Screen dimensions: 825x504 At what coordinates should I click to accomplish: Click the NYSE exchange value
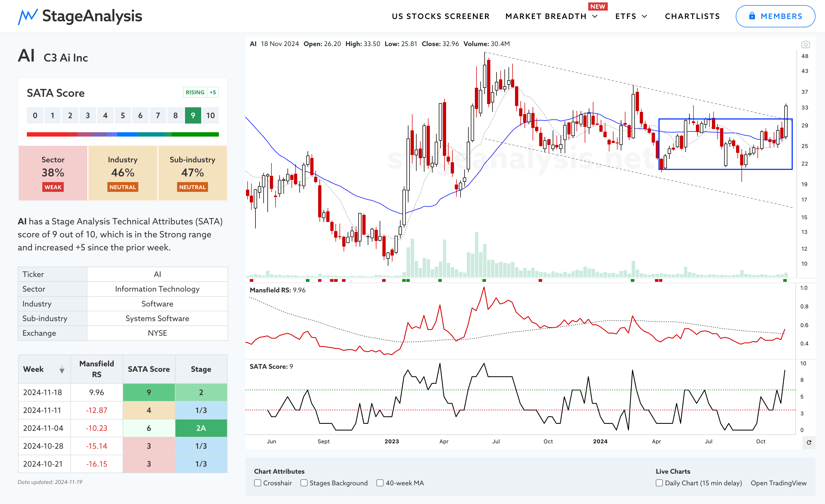[157, 333]
